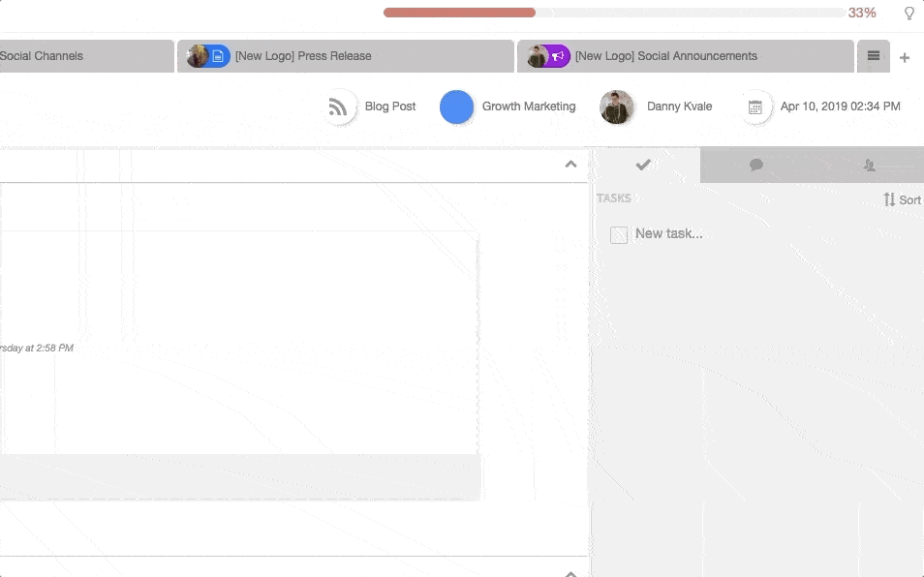Add a new tab with the plus icon
Image resolution: width=924 pixels, height=577 pixels.
click(905, 57)
